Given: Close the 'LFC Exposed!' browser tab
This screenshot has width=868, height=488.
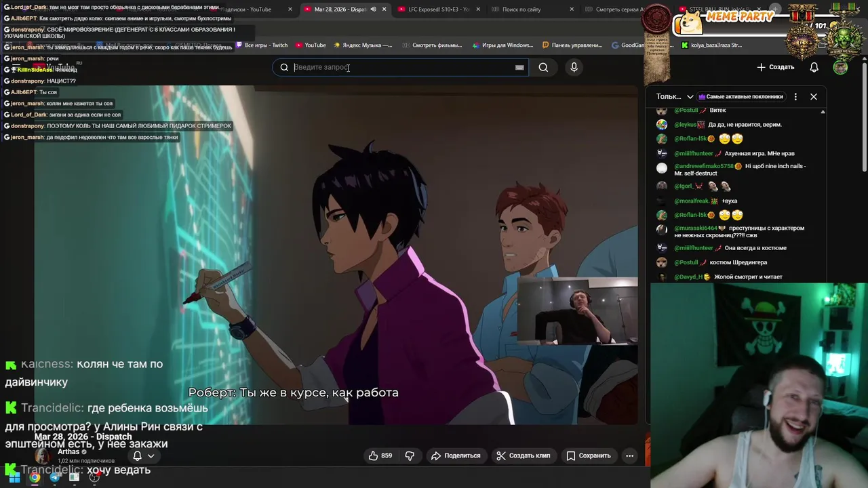Looking at the screenshot, I should 478,9.
